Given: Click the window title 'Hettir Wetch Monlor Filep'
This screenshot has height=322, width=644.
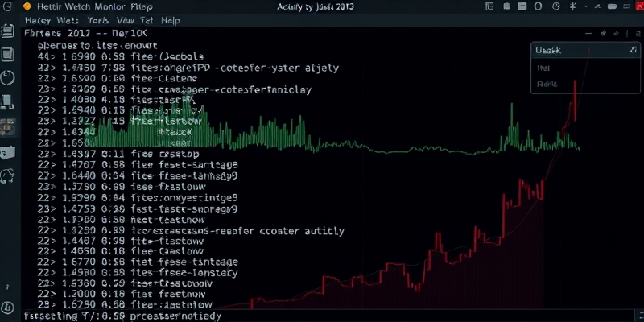Looking at the screenshot, I should tap(94, 6).
